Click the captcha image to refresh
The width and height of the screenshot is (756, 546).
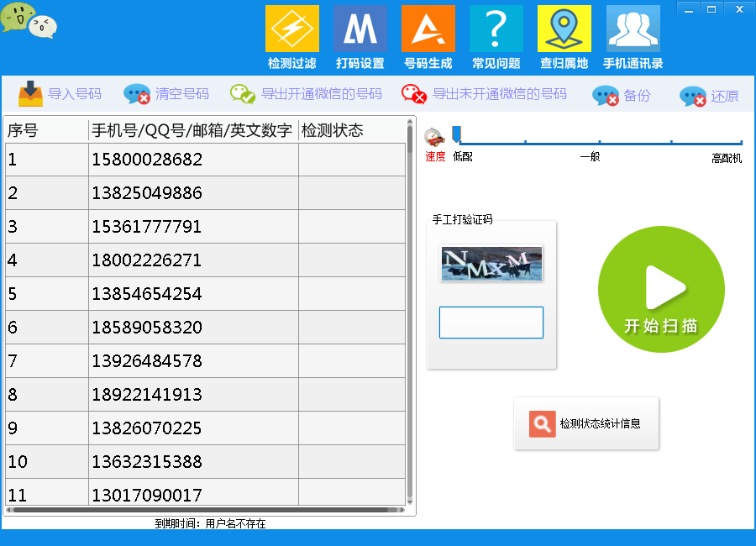tap(491, 263)
